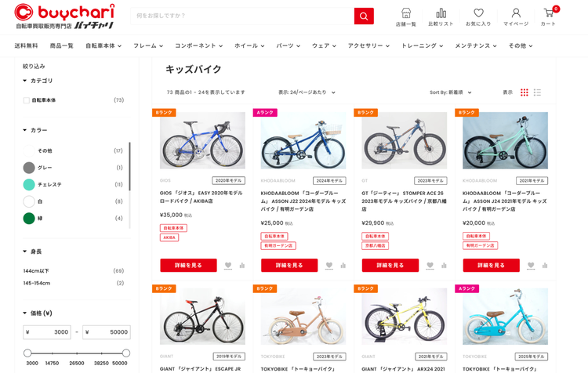Open favorites heart icon in header

click(x=478, y=13)
